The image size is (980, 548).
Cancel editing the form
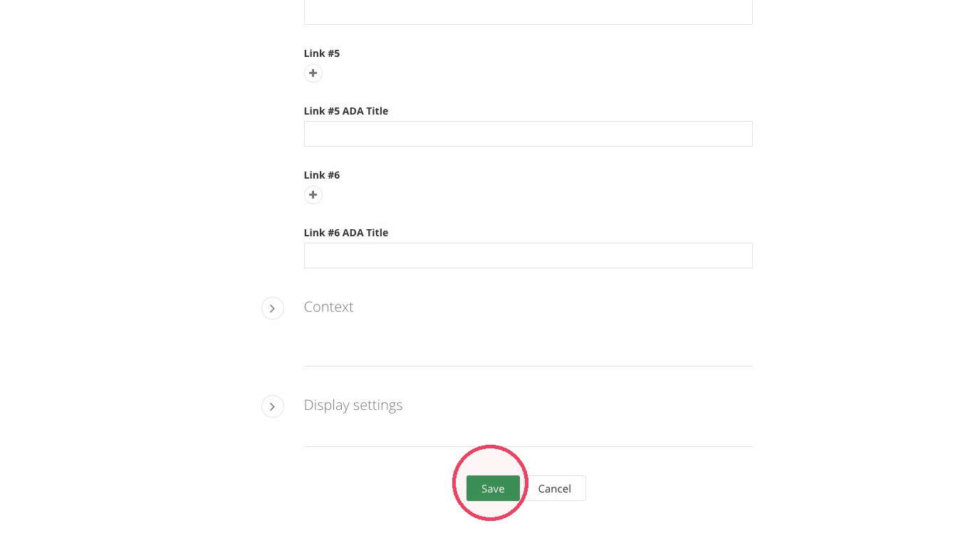click(554, 488)
